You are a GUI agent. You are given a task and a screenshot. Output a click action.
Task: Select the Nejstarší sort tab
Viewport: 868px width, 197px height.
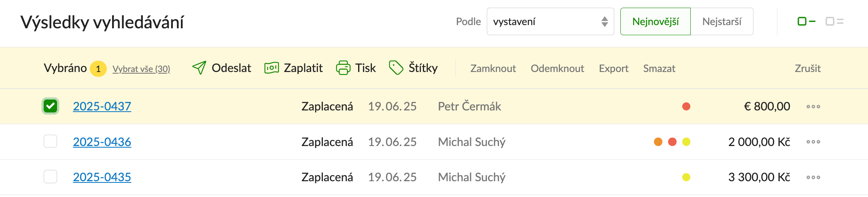722,21
